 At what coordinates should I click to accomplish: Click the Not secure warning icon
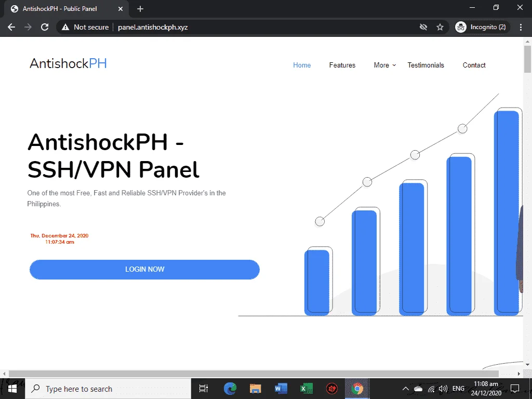pyautogui.click(x=65, y=27)
